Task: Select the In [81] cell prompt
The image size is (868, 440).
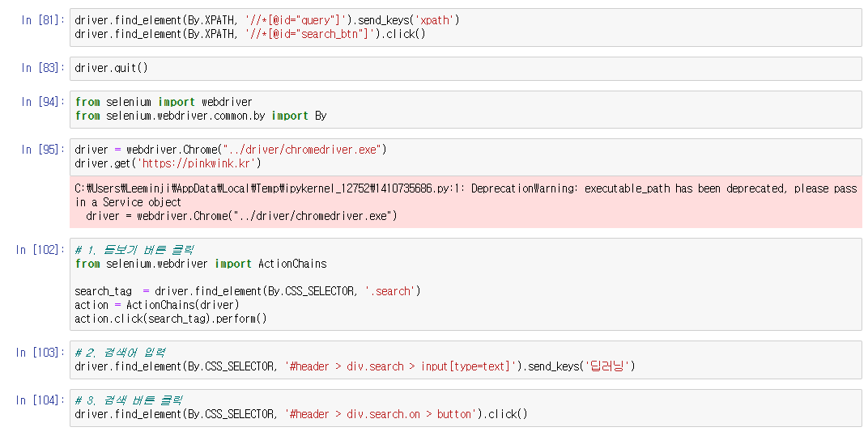Action: 42,19
